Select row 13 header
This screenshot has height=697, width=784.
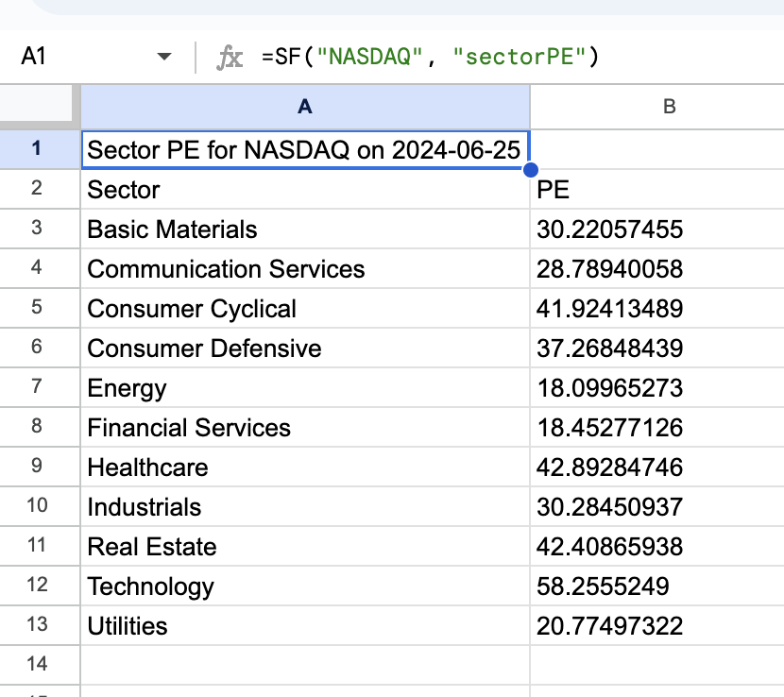tap(40, 625)
